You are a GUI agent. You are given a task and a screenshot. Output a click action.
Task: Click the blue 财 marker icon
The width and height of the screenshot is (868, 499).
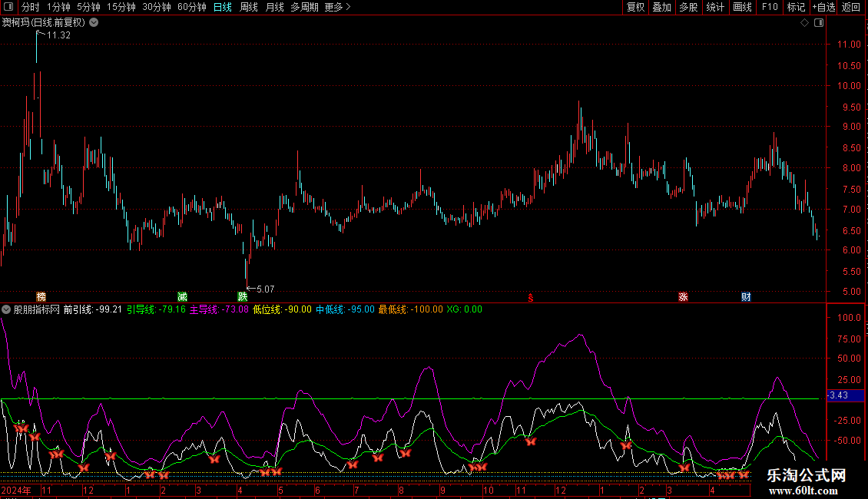tap(746, 297)
